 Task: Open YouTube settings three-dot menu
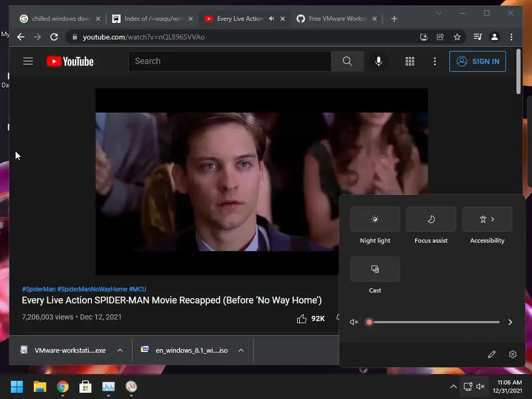pyautogui.click(x=435, y=61)
